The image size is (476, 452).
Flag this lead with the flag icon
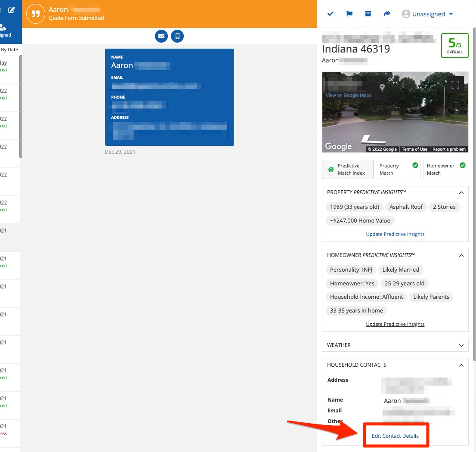click(x=349, y=14)
